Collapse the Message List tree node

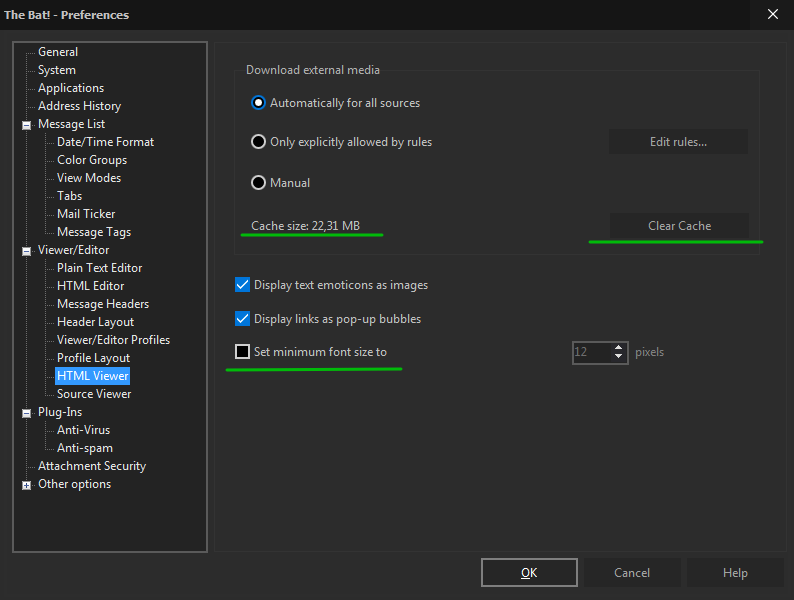pos(26,125)
